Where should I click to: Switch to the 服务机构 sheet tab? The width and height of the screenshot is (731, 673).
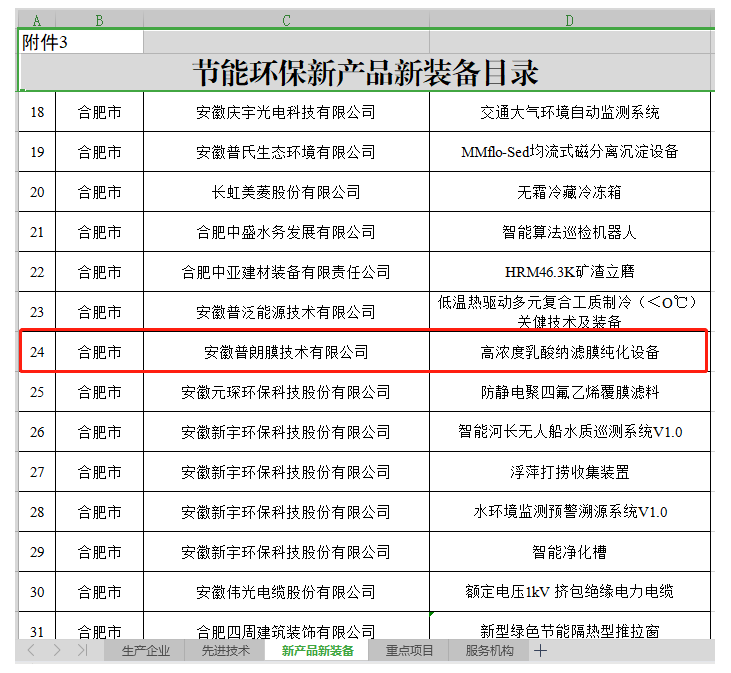[489, 651]
